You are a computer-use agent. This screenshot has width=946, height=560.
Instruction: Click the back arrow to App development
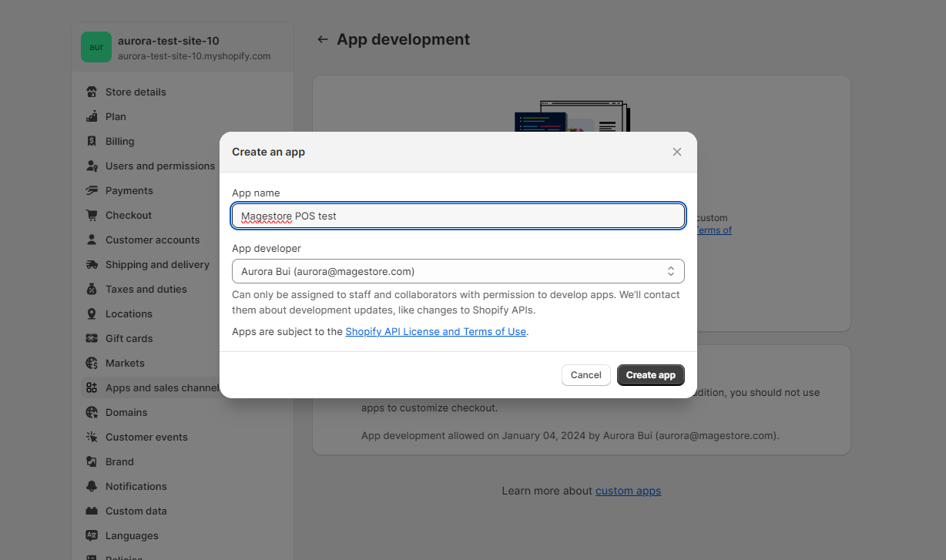point(322,39)
